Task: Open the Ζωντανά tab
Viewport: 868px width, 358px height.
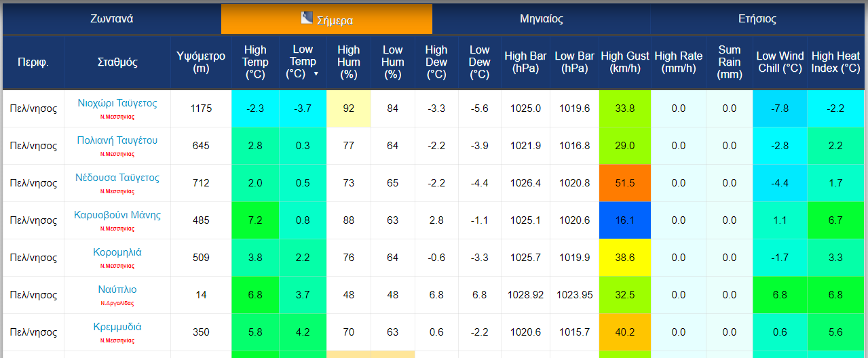Action: tap(112, 19)
